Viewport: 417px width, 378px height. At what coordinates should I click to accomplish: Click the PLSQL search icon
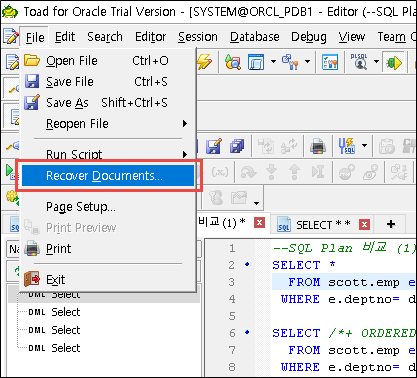(x=359, y=62)
